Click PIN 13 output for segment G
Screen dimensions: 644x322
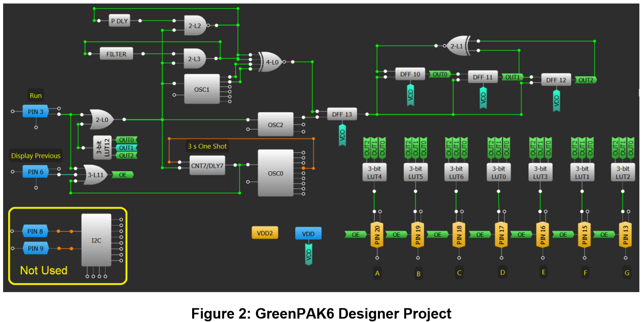click(x=625, y=235)
